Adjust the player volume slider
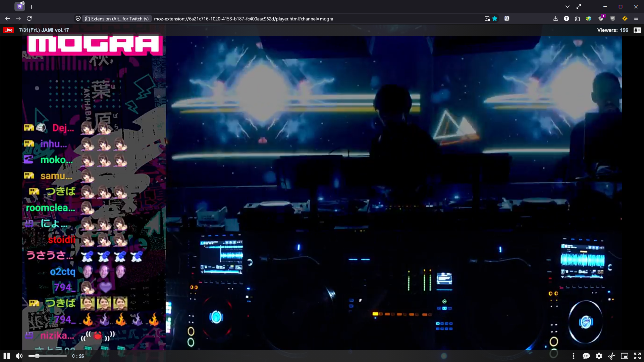 point(47,356)
